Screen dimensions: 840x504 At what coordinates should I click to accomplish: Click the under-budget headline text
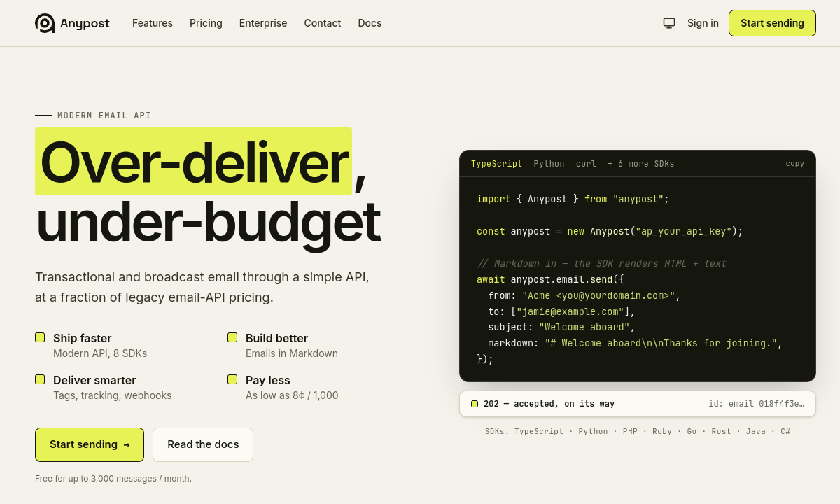208,222
